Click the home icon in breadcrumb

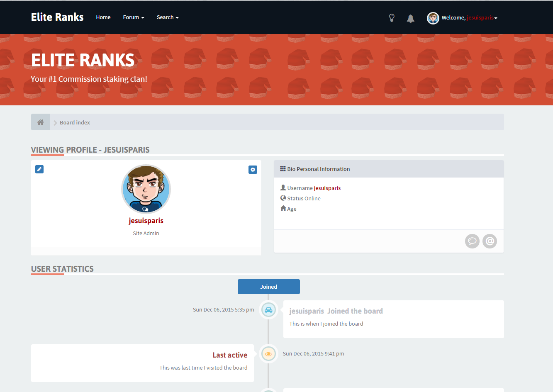click(x=41, y=122)
